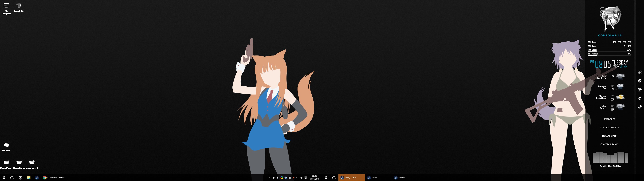Click the Today Rain Shower forecast

[611, 76]
